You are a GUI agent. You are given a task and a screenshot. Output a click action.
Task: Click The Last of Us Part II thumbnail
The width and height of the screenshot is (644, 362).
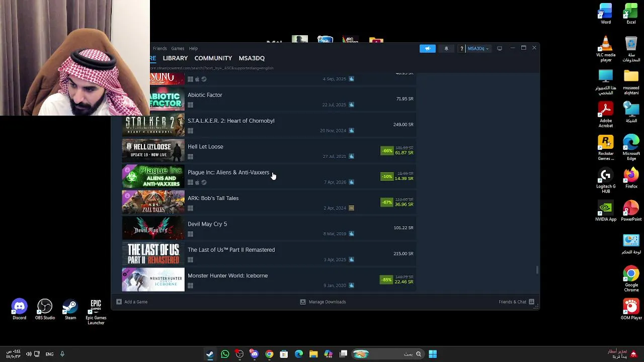tap(153, 253)
